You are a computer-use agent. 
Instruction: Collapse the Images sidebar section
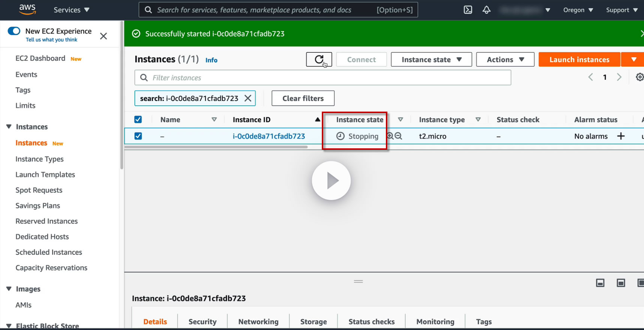tap(9, 289)
